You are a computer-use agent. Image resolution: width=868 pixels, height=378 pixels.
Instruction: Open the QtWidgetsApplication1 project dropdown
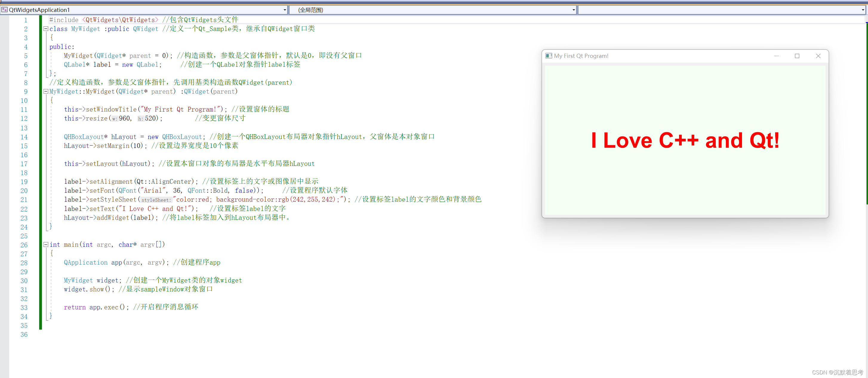pyautogui.click(x=285, y=10)
